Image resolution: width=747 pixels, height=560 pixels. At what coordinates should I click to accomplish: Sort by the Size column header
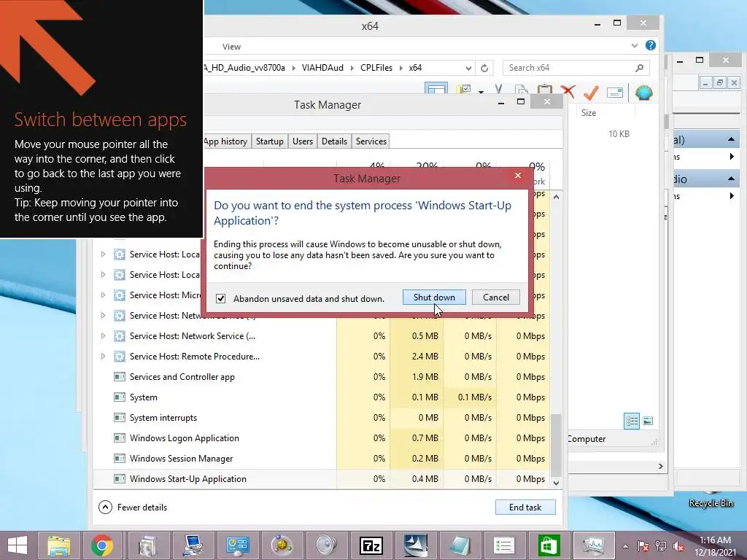point(589,113)
